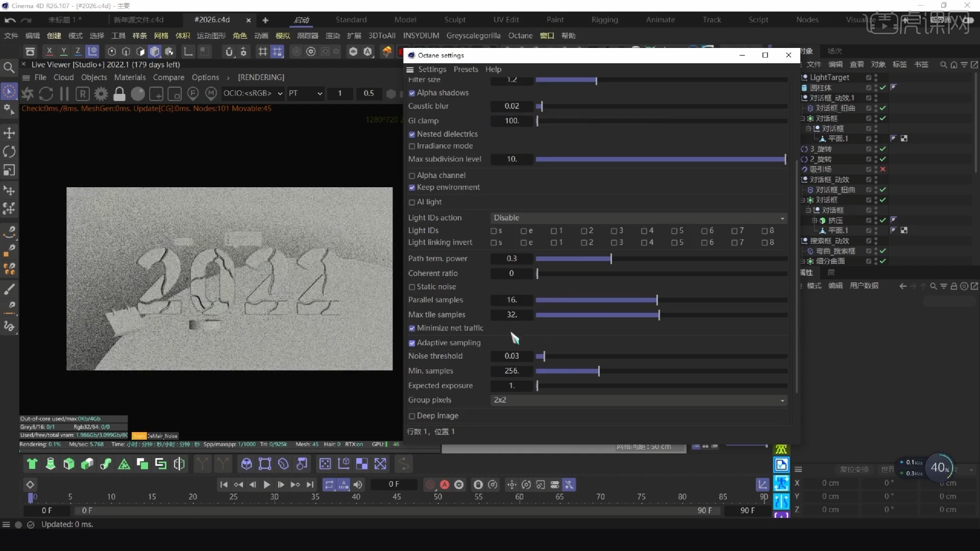
Task: Open the PT kernel dropdown in Live Viewer
Action: 305,93
